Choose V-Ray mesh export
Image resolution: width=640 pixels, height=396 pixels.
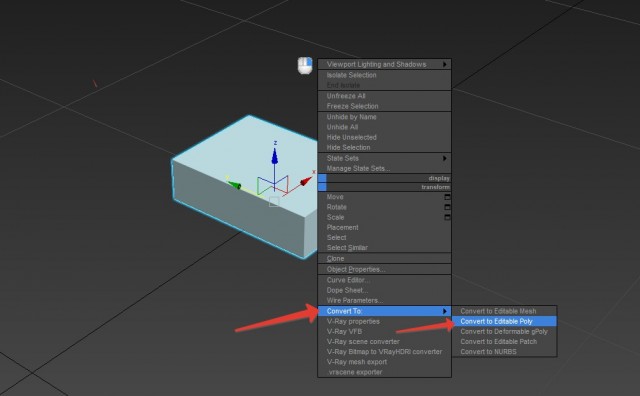384,362
